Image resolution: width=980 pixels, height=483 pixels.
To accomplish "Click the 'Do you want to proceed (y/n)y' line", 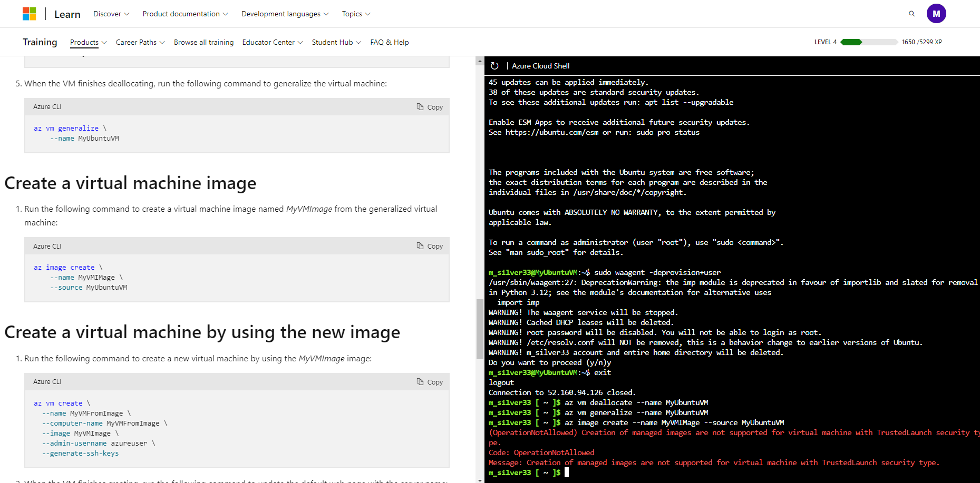I will pyautogui.click(x=550, y=362).
